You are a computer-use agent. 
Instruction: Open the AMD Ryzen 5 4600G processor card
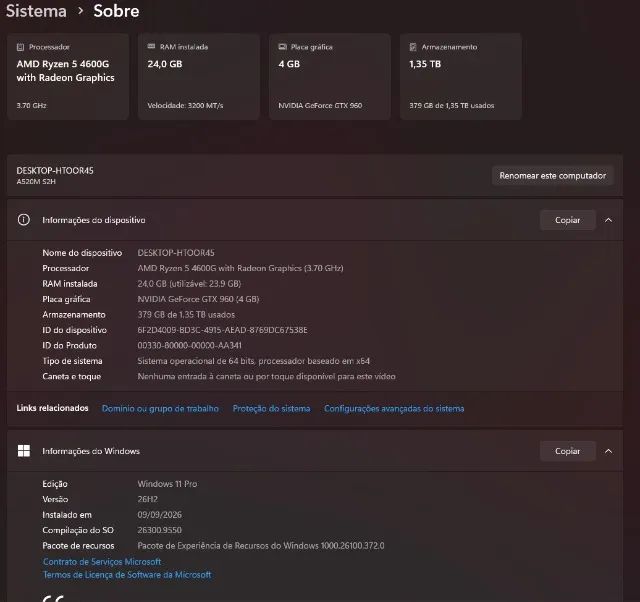pyautogui.click(x=68, y=76)
